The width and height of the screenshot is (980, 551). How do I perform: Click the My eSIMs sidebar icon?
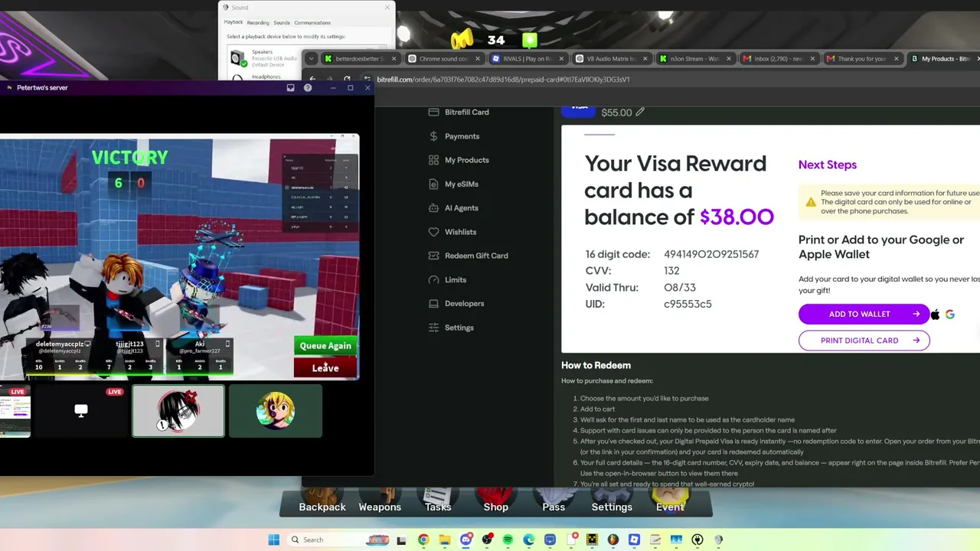click(x=434, y=184)
